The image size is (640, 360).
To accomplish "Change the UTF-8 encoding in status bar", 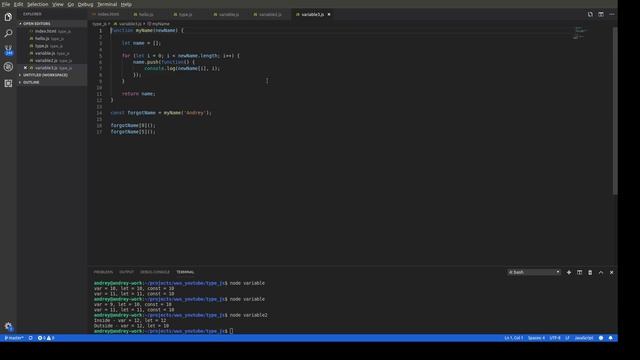I will tap(555, 338).
